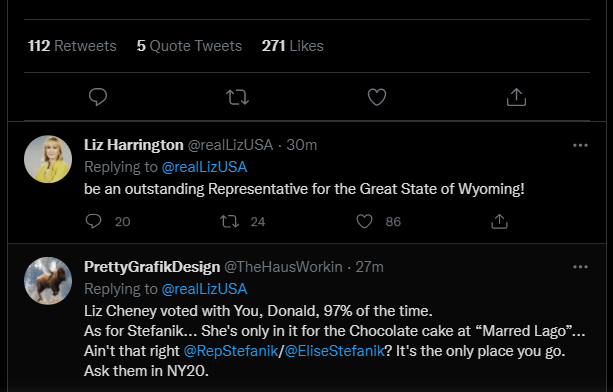The width and height of the screenshot is (613, 392).
Task: Click the main tweet's reply icon
Action: [x=98, y=97]
